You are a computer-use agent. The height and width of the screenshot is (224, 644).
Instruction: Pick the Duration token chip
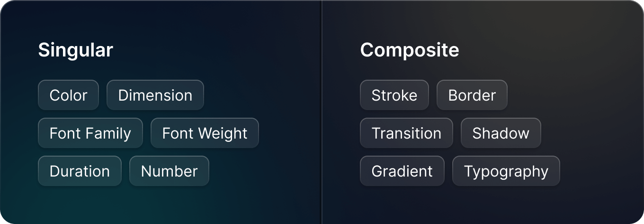pyautogui.click(x=80, y=171)
